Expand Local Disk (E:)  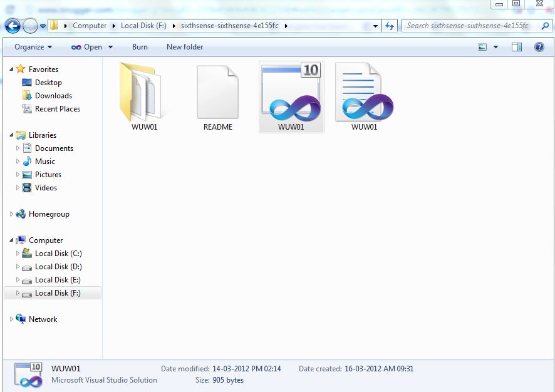point(18,279)
